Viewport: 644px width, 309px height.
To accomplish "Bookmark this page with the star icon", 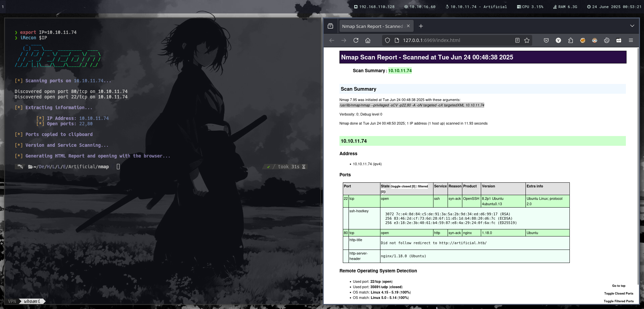I will tap(527, 40).
